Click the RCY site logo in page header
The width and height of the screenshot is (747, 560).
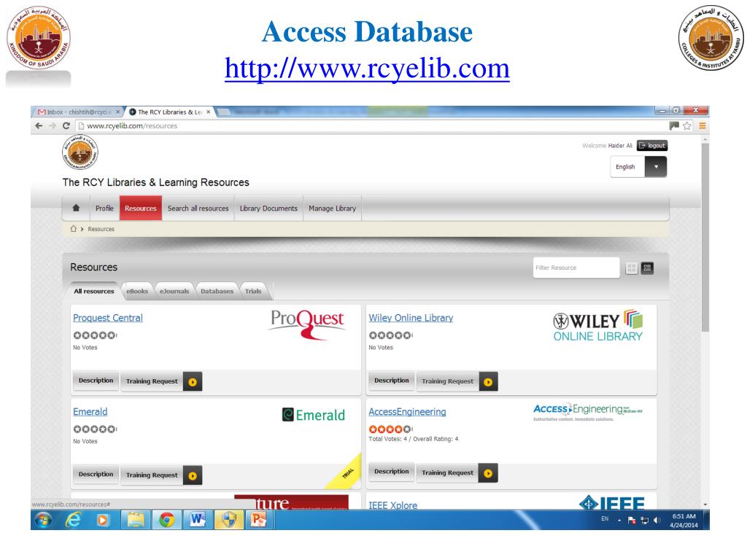click(80, 152)
